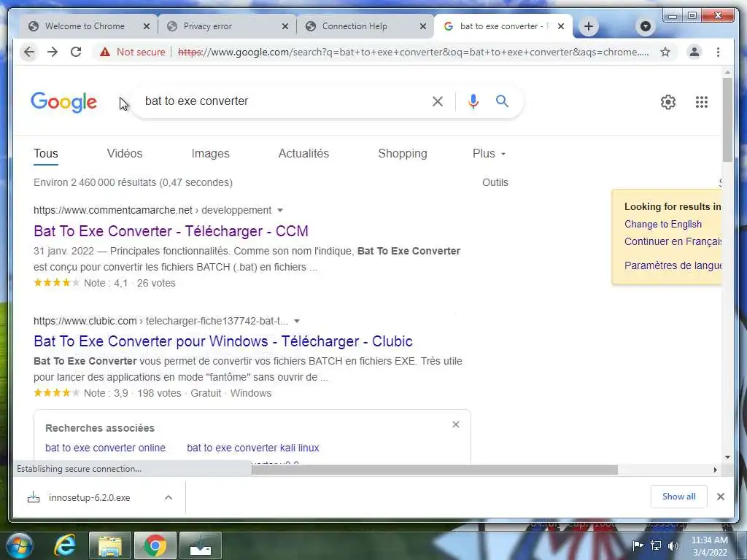
Task: Open the Outils search tools
Action: coord(495,182)
